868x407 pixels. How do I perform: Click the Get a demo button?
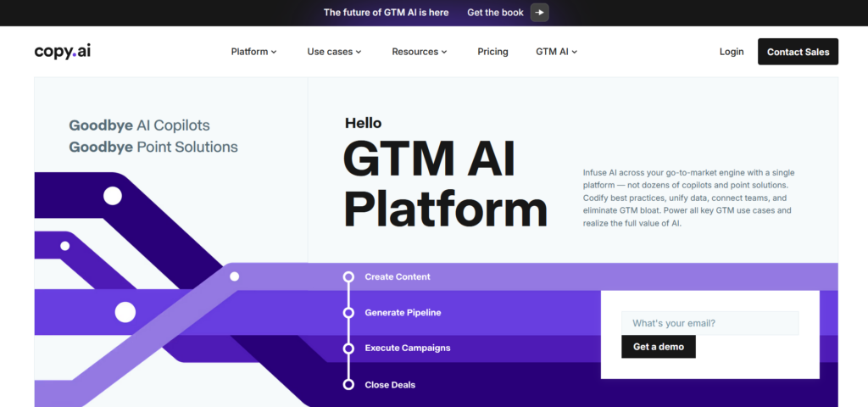pos(658,347)
